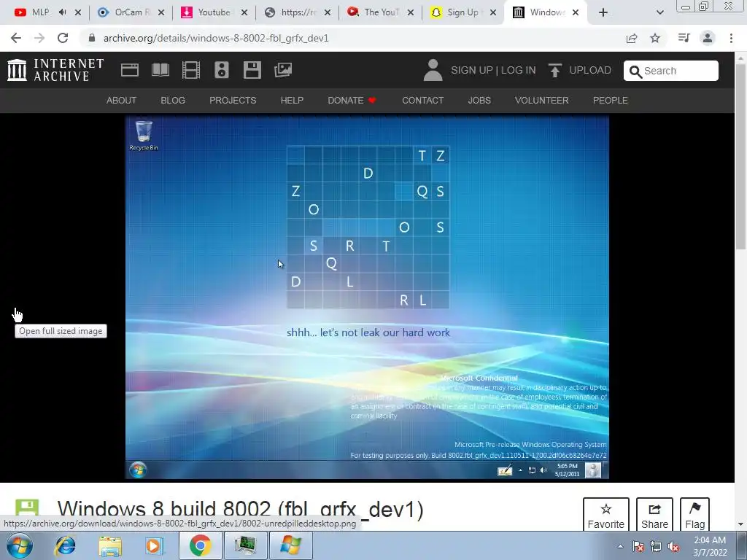
Task: Open the Audio speaker icon
Action: coord(222,70)
